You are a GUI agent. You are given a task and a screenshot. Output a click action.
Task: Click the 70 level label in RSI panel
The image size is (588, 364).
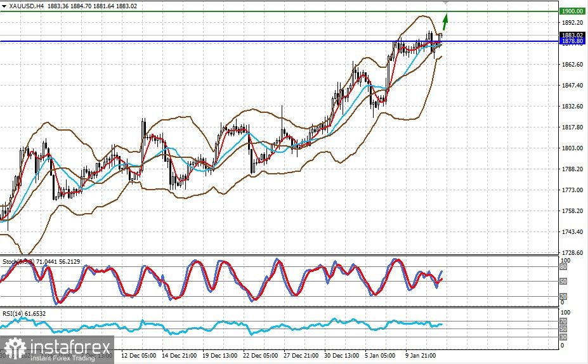tap(563, 322)
